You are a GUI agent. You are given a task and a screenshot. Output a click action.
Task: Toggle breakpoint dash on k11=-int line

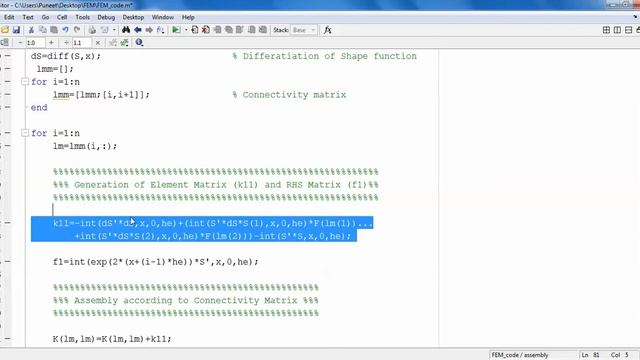click(8, 223)
